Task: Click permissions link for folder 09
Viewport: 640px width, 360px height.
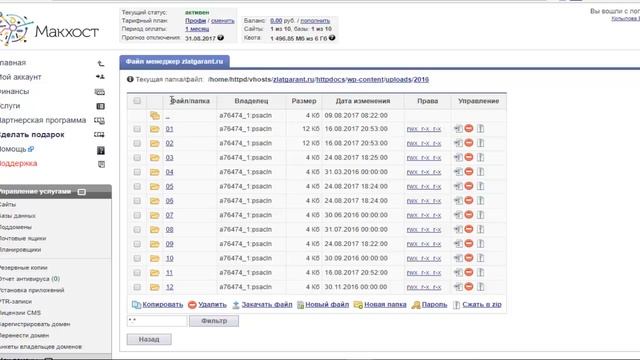Action: pyautogui.click(x=424, y=244)
